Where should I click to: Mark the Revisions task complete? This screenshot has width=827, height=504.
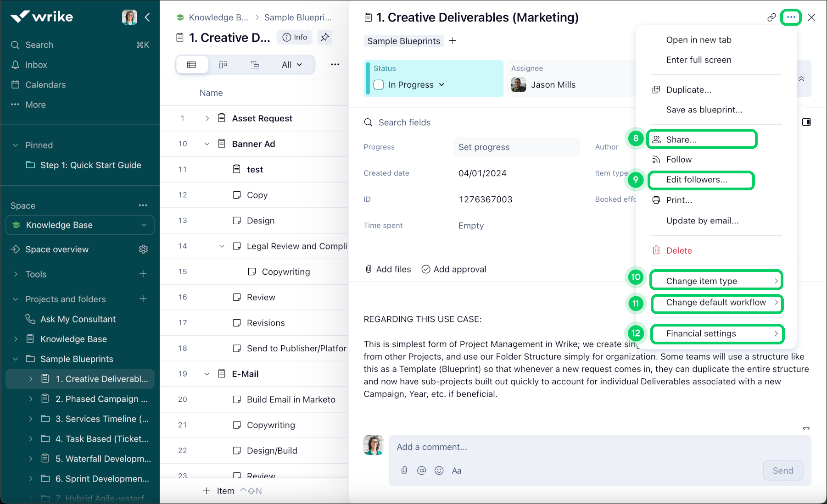click(x=237, y=323)
